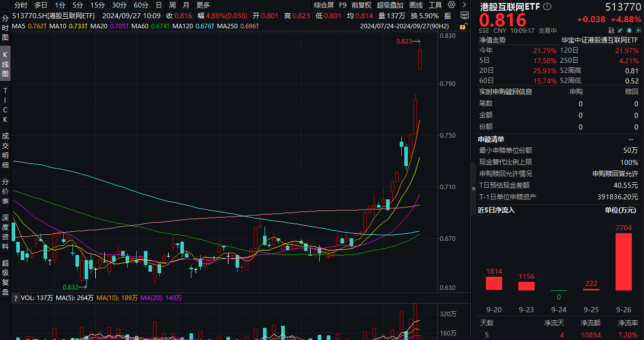The width and height of the screenshot is (644, 340).
Task: Toggle 前复权 price adjustment mode
Action: [361, 5]
